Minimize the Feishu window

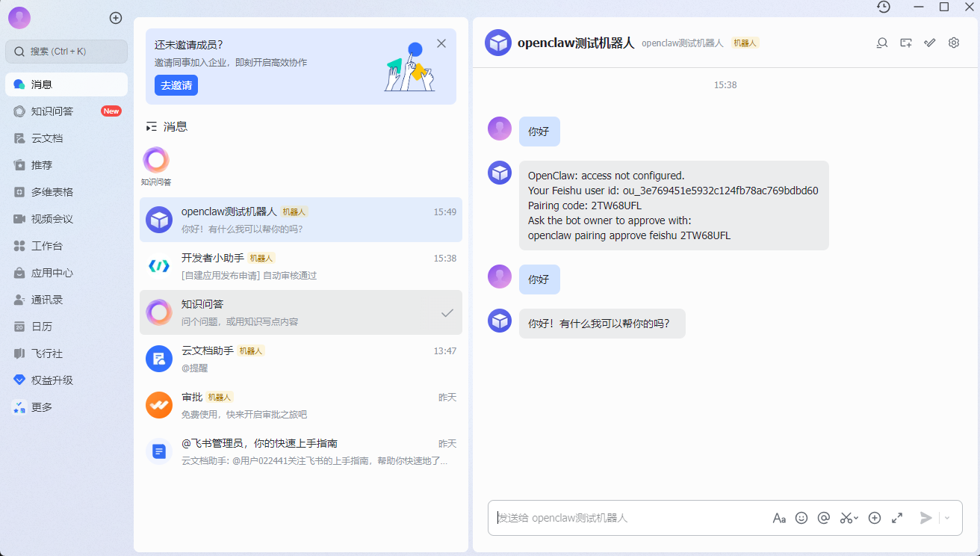(919, 7)
